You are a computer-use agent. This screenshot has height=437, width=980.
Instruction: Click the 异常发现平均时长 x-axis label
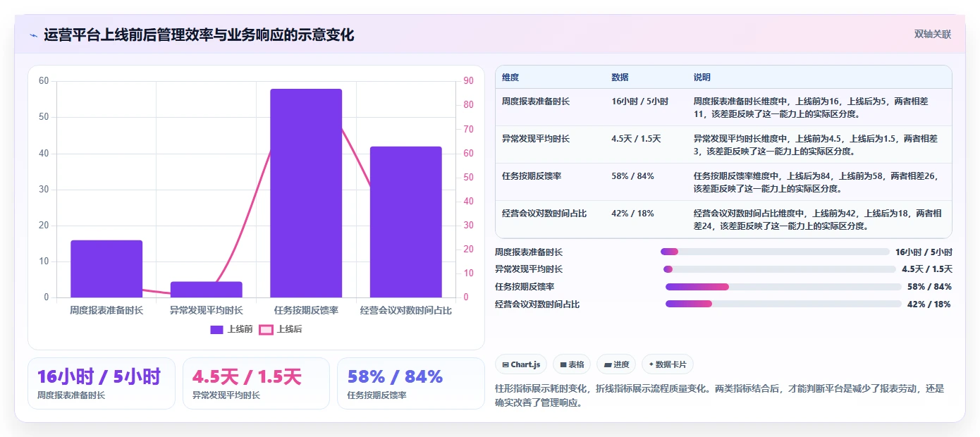(x=207, y=310)
